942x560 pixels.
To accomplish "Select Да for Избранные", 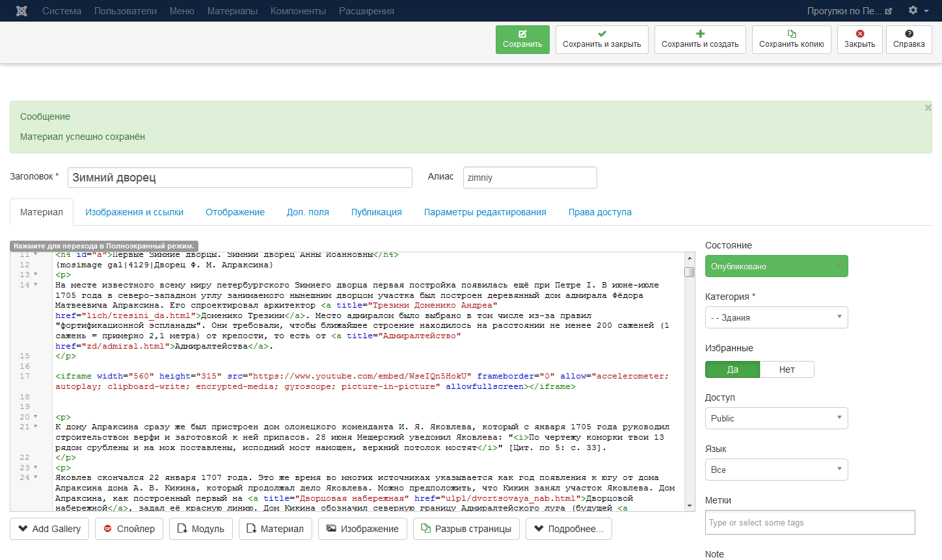I will click(x=733, y=369).
